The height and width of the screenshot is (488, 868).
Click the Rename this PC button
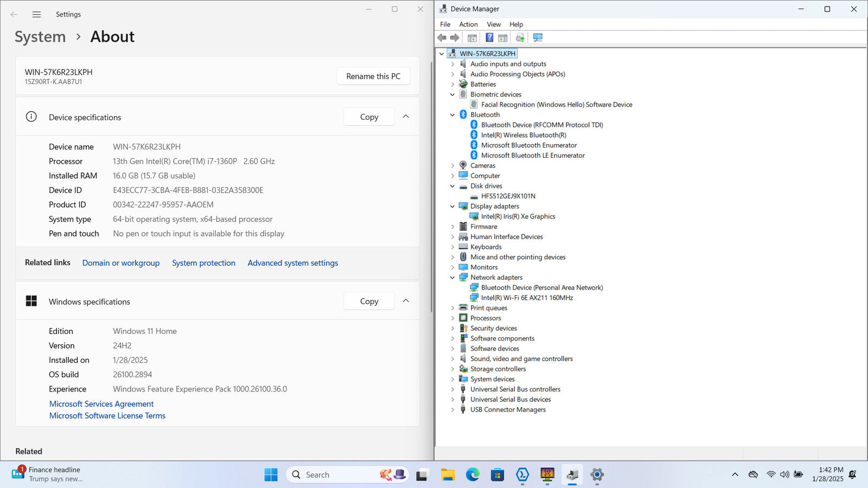(x=373, y=76)
